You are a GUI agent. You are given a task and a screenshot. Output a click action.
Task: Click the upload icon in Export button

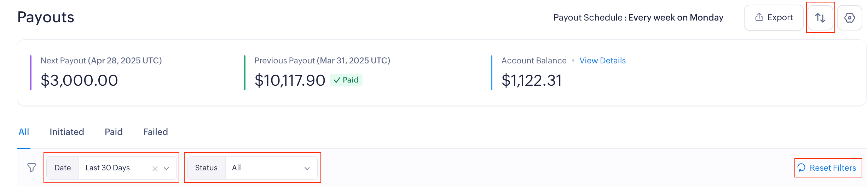759,17
